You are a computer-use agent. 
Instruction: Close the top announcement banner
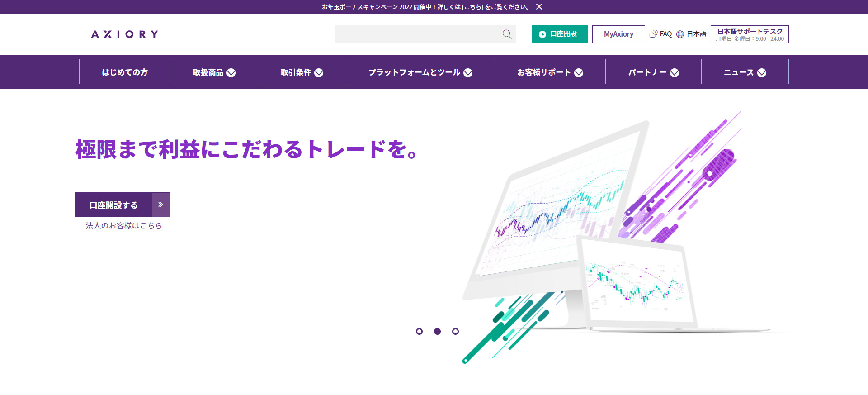point(539,7)
